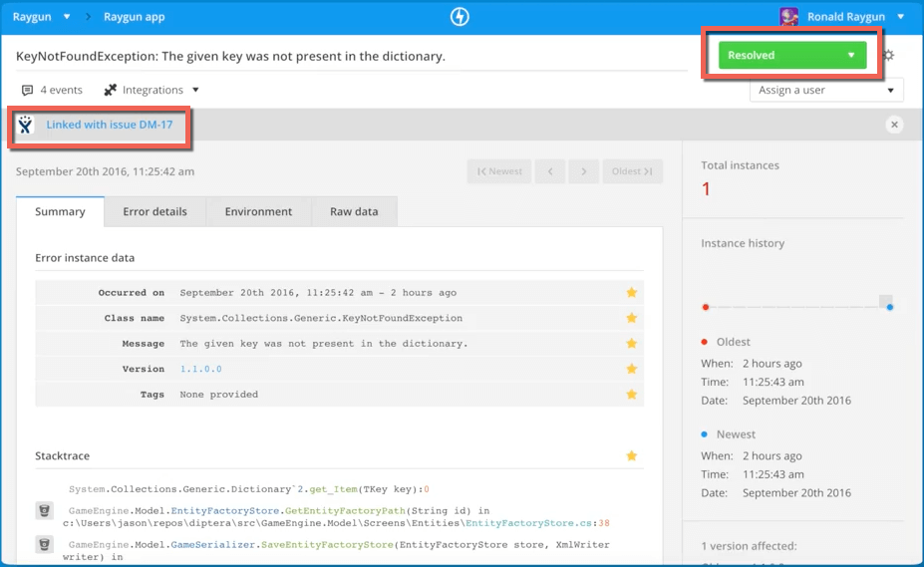This screenshot has height=567, width=924.
Task: Click the GetEntityFactoryPath method in stacktrace
Action: coord(345,511)
